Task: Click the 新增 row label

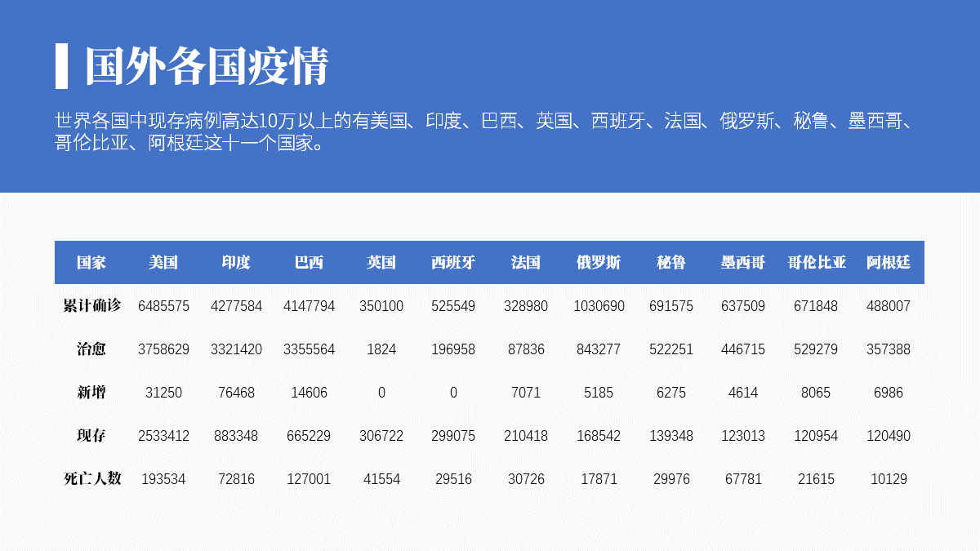Action: pyautogui.click(x=91, y=393)
